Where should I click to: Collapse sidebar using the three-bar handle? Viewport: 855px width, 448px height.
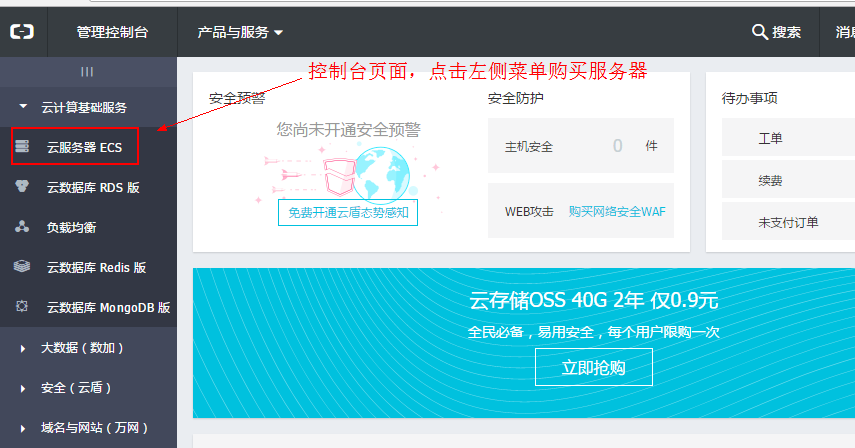point(87,72)
